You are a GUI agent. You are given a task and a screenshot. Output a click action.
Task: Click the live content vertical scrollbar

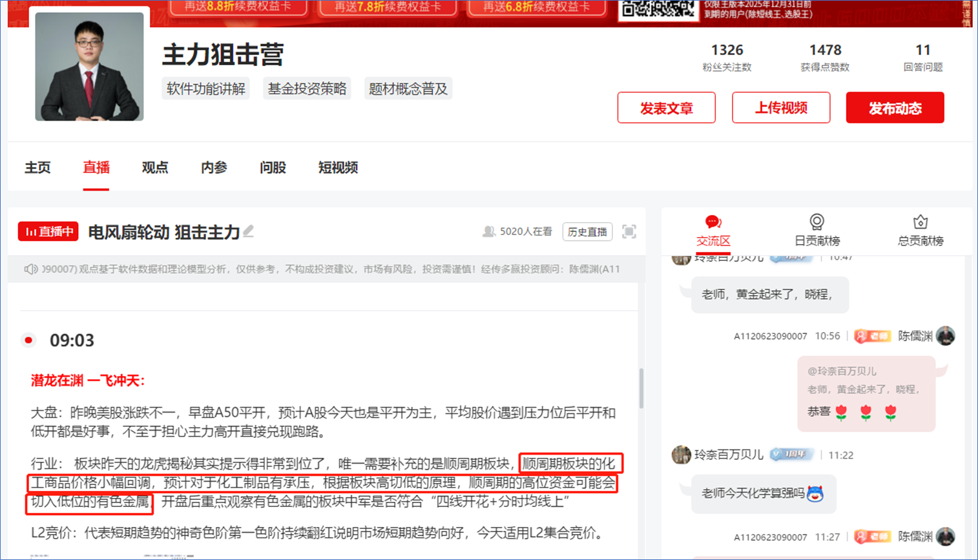click(x=641, y=388)
